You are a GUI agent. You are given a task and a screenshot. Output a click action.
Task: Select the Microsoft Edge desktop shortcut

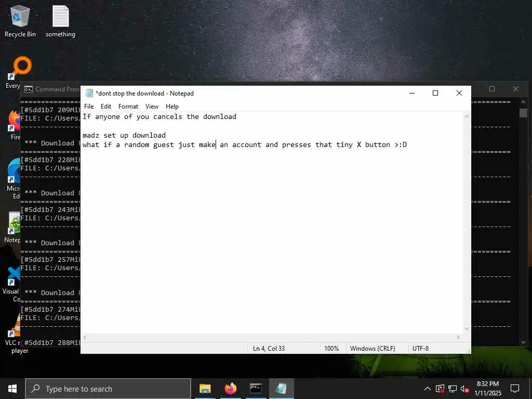click(14, 178)
